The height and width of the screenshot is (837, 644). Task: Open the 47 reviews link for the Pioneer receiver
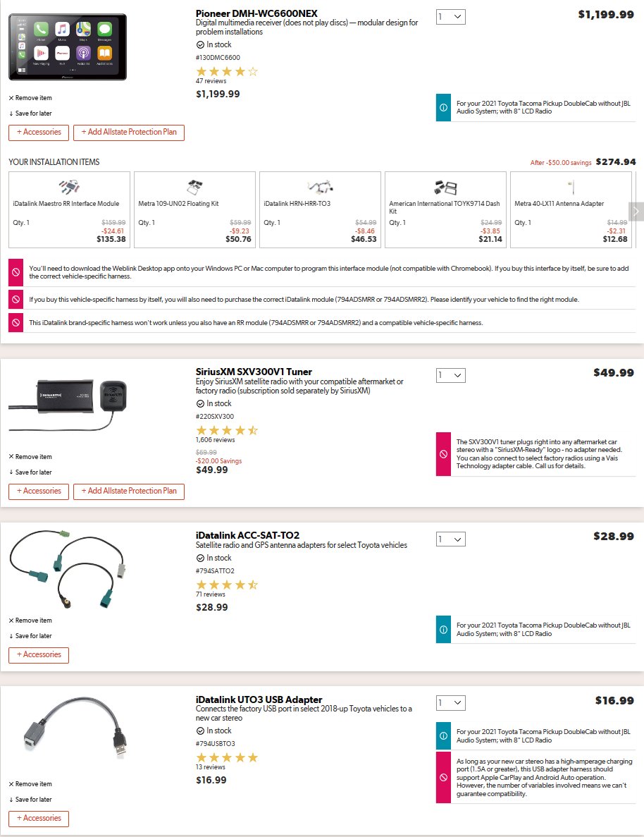click(x=211, y=81)
